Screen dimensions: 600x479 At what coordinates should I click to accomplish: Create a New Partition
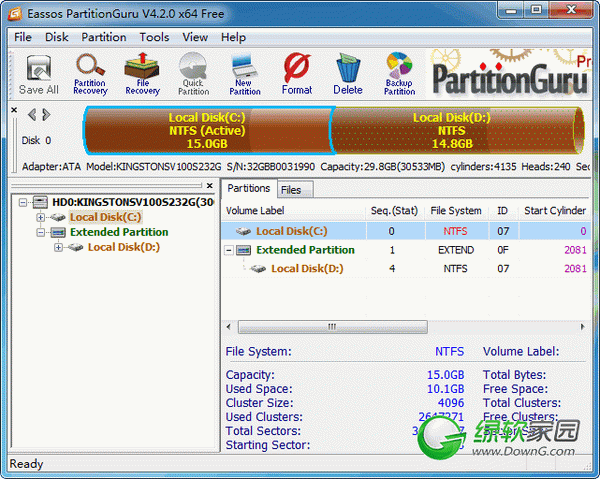point(245,74)
